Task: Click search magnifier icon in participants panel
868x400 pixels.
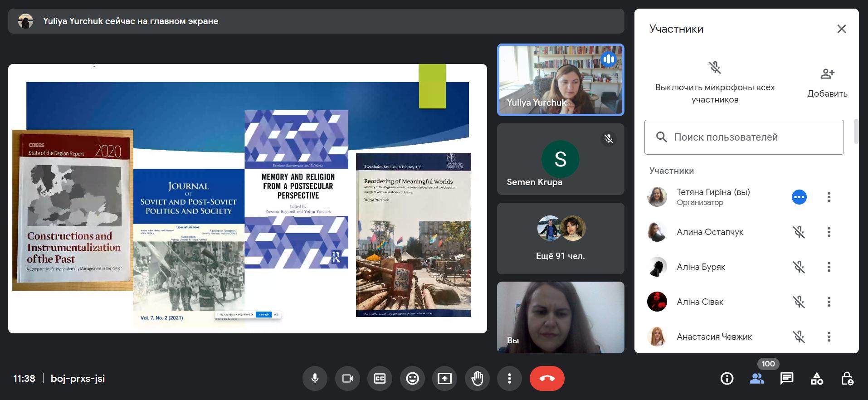Action: tap(662, 137)
